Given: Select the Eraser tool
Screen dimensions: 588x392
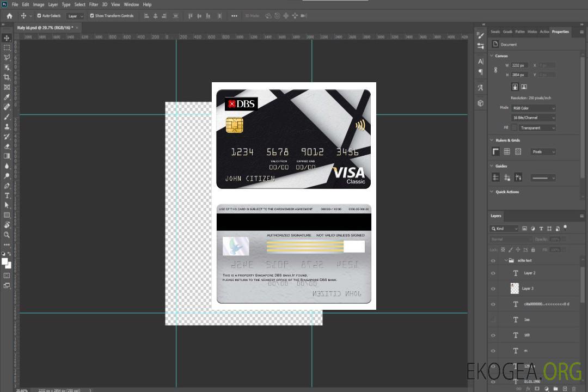Looking at the screenshot, I should tap(7, 146).
